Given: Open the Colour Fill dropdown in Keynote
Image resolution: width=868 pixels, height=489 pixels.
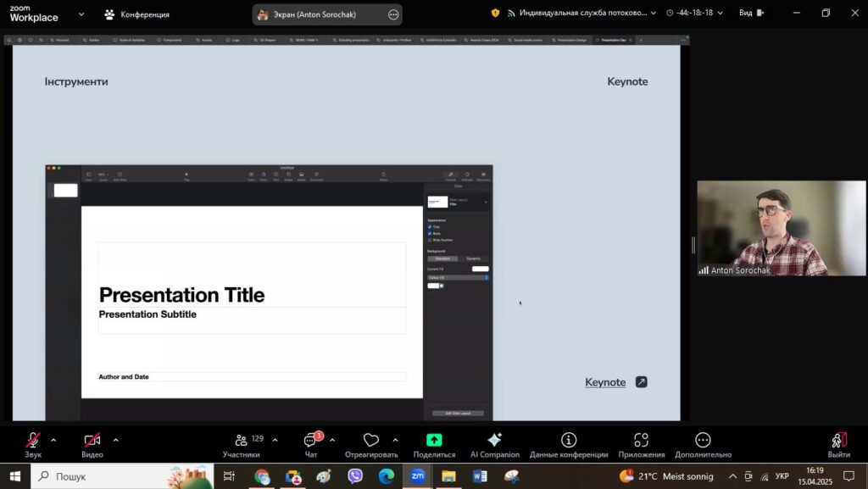Looking at the screenshot, I should pyautogui.click(x=458, y=278).
